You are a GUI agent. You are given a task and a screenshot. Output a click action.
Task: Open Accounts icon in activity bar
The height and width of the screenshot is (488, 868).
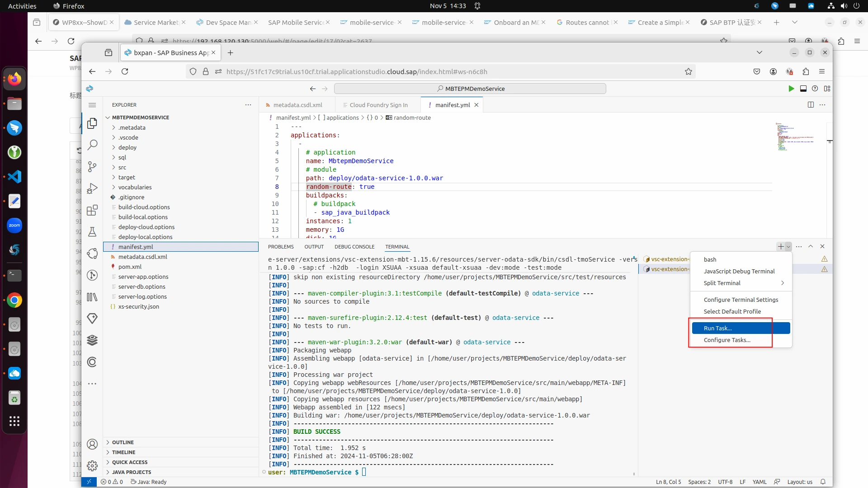[x=92, y=444]
